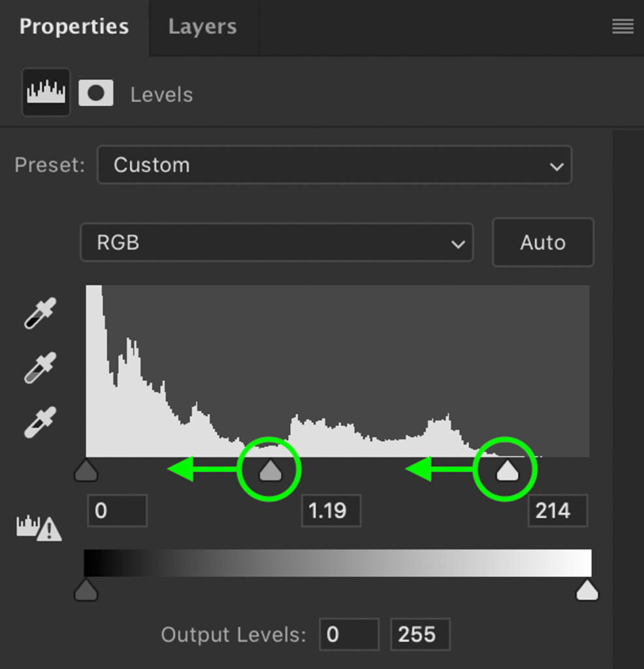This screenshot has height=669, width=644.
Task: Open the RGB channel dropdown
Action: [x=277, y=242]
